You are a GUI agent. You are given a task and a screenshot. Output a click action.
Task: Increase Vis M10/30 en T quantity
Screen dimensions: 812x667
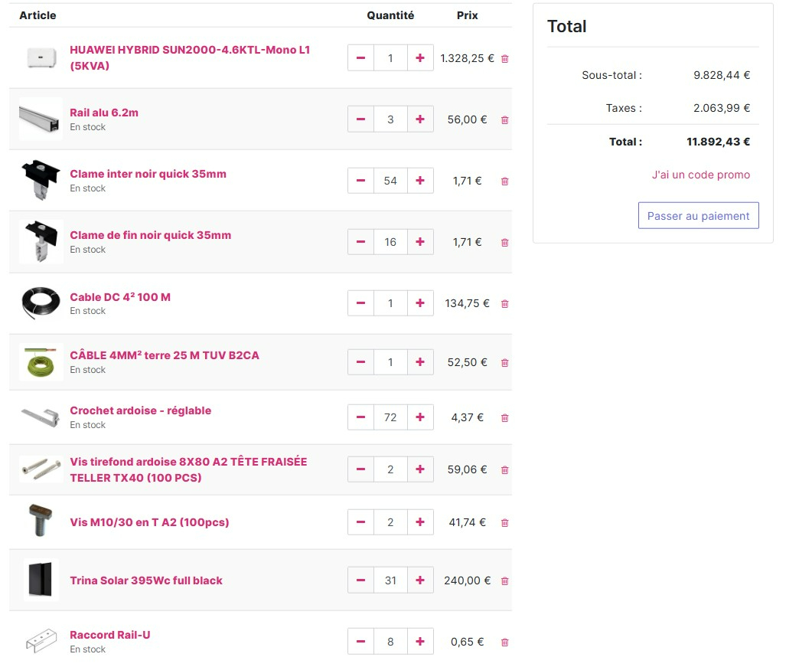[x=420, y=522]
